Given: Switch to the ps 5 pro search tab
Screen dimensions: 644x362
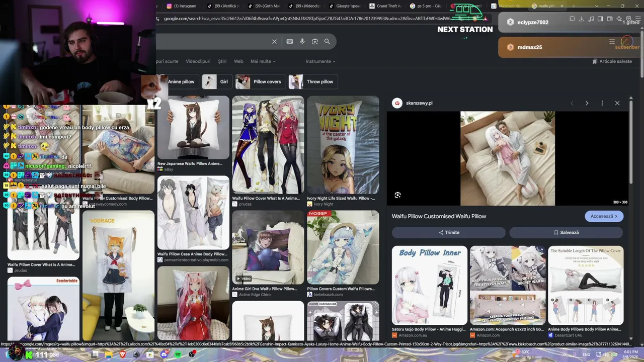Looking at the screenshot, I should pyautogui.click(x=426, y=6).
